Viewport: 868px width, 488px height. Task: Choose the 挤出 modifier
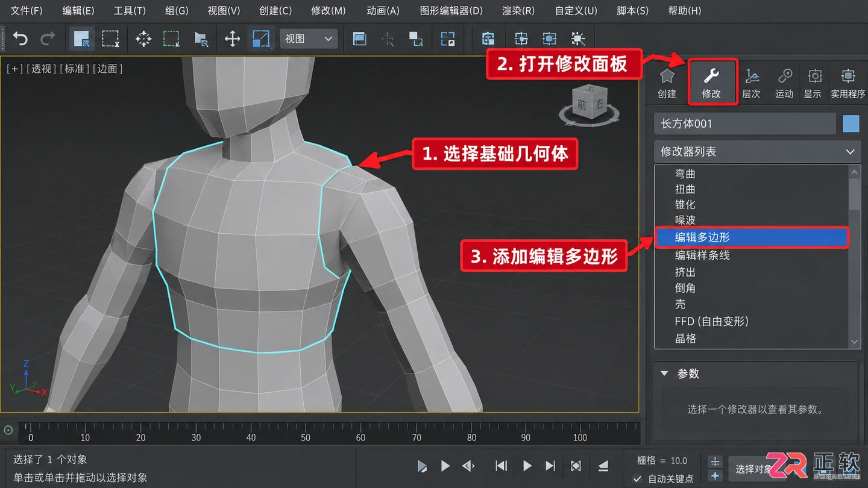click(685, 272)
